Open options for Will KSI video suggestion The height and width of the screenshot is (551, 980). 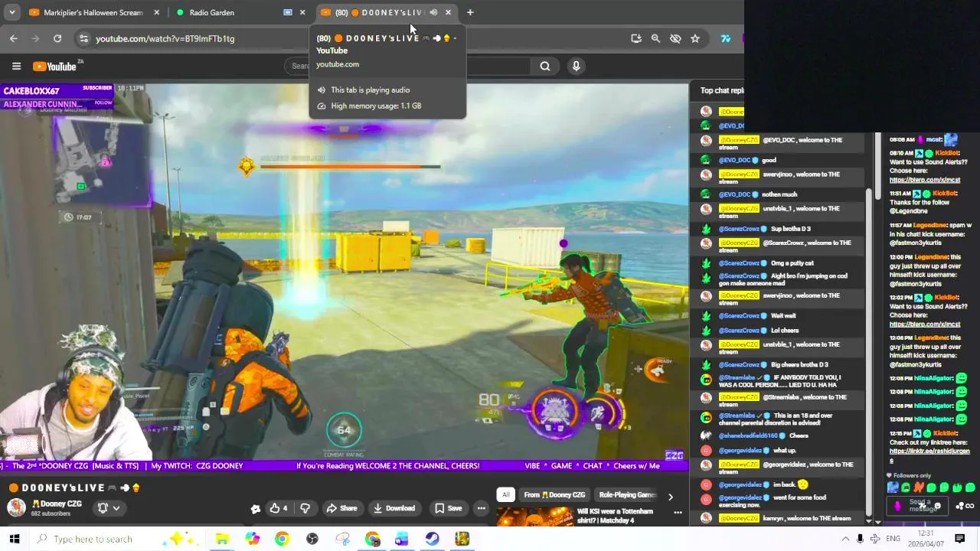[x=678, y=513]
